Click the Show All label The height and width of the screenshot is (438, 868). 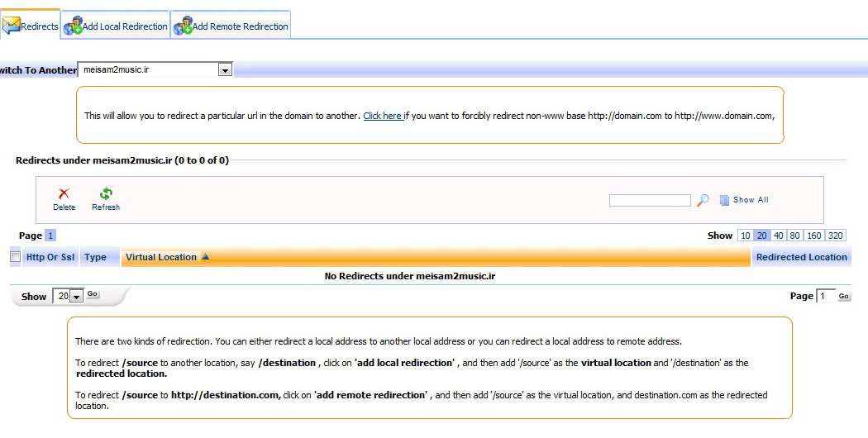[x=751, y=200]
